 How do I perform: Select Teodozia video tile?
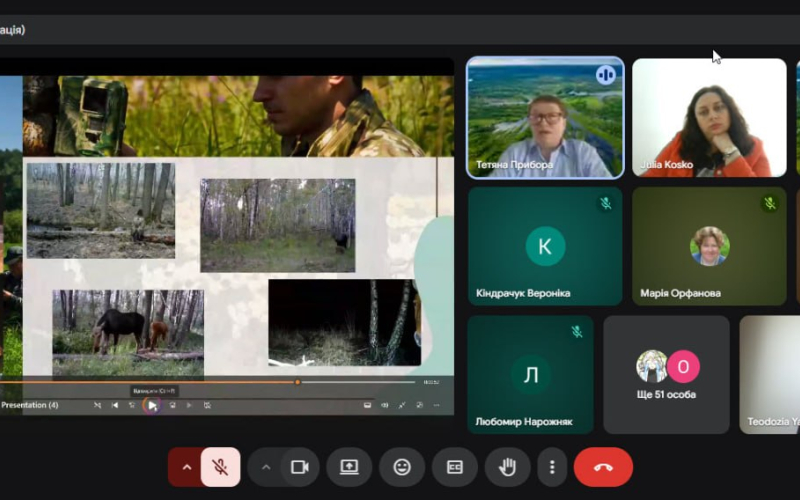click(770, 374)
